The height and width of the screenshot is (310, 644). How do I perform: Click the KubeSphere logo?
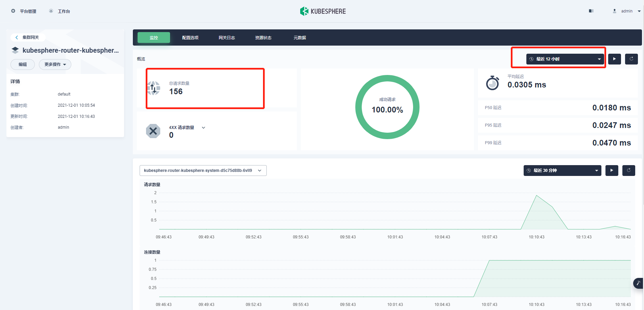[323, 11]
